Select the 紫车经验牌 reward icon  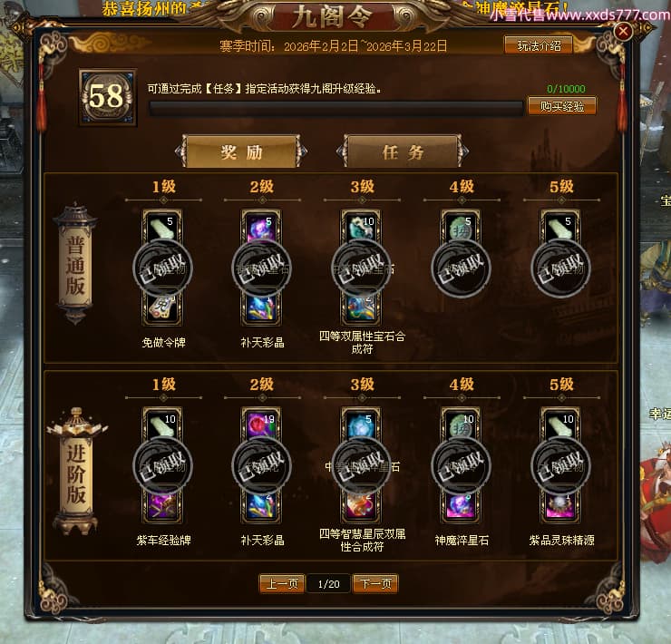[162, 507]
